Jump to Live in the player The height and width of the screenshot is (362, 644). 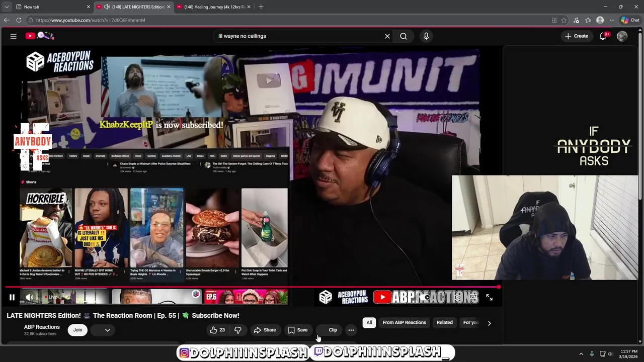[x=51, y=297]
